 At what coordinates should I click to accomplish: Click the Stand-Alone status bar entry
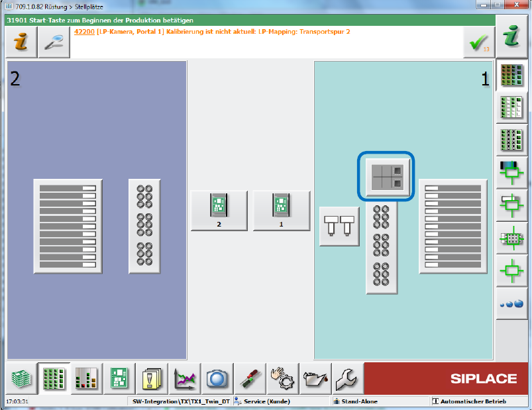pos(359,401)
